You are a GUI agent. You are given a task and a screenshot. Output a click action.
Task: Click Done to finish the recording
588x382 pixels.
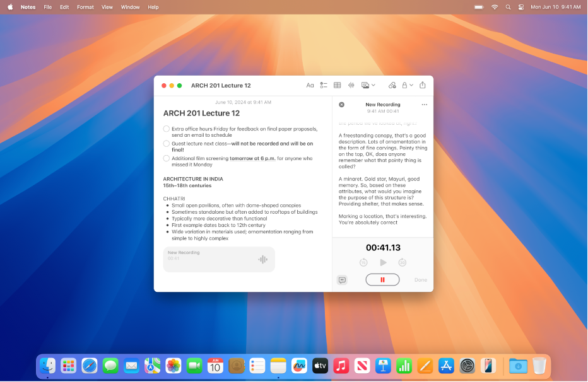(420, 280)
